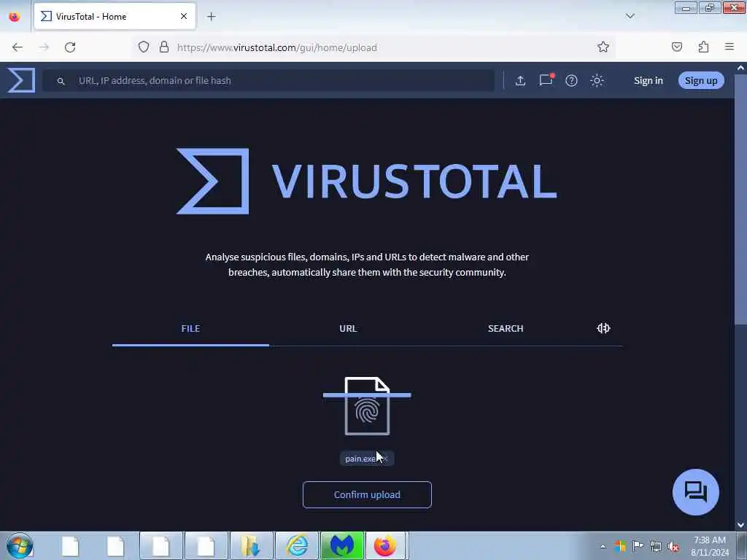Click the Sign in link
This screenshot has height=560, width=747.
pos(648,80)
